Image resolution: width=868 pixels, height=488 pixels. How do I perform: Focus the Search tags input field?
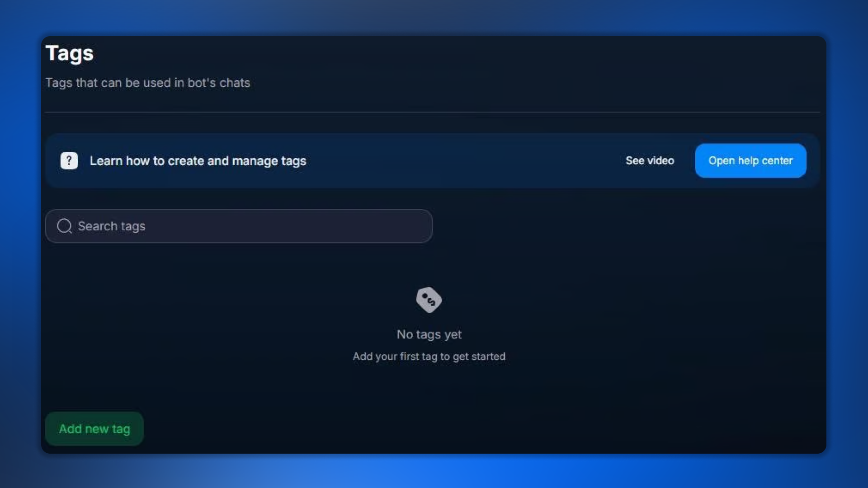(x=239, y=226)
